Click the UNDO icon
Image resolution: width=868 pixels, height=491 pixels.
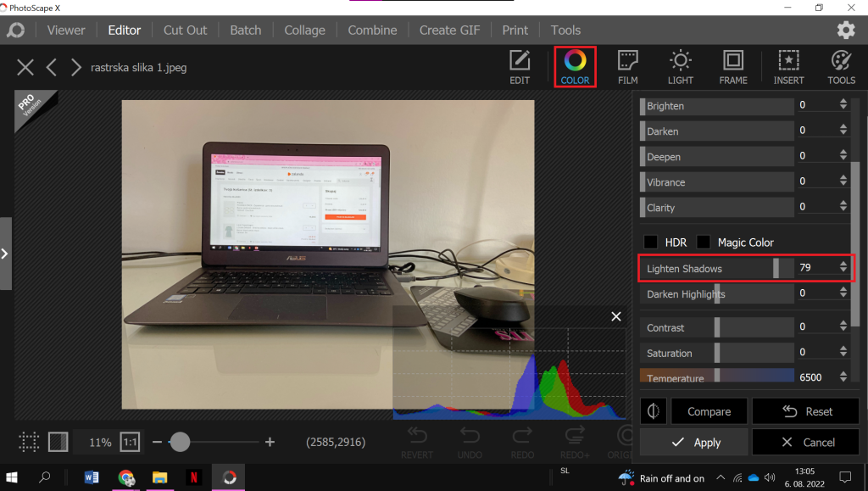(470, 443)
